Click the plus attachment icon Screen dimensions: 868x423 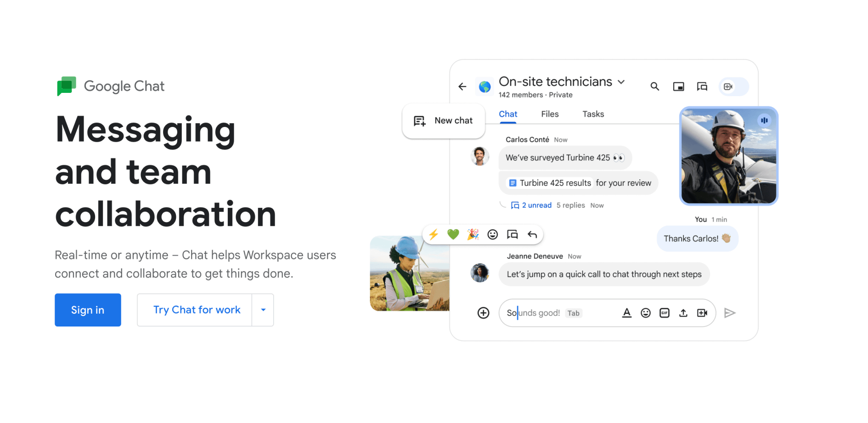click(x=484, y=313)
